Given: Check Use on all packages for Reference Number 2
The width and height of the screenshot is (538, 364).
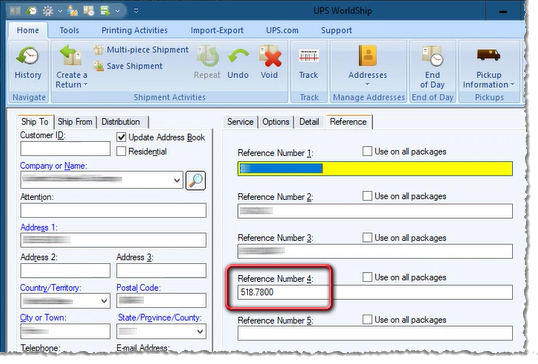Looking at the screenshot, I should point(367,196).
